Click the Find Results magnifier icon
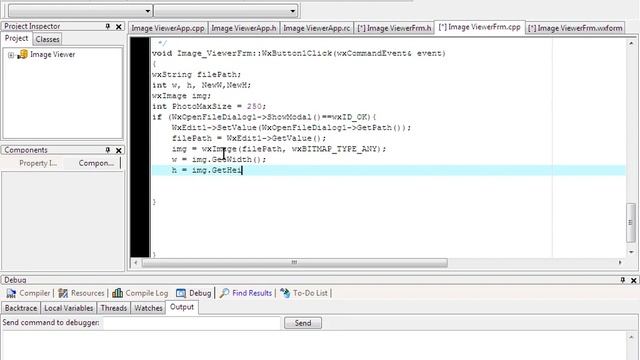This screenshot has height=360, width=640. coord(224,293)
